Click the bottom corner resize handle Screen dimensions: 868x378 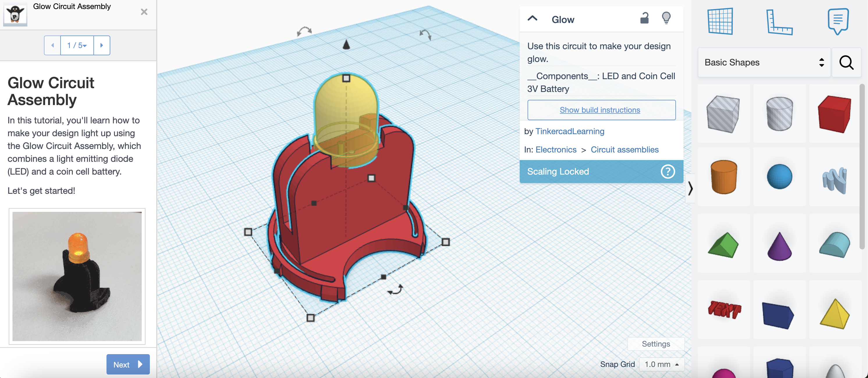311,318
